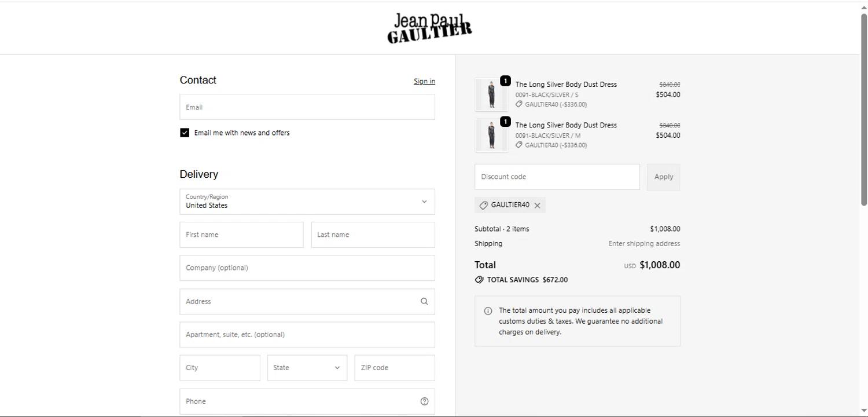
Task: Click the tag icon in GAULTIER40 chip
Action: pos(484,205)
